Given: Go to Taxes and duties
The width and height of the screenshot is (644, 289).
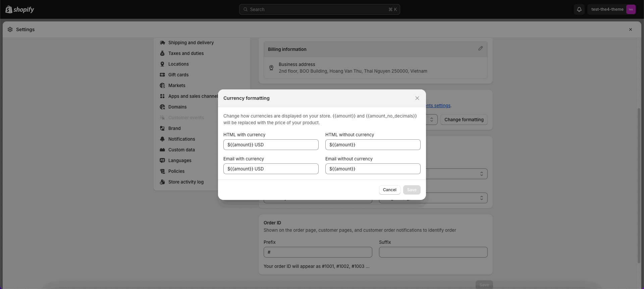Looking at the screenshot, I should [186, 53].
